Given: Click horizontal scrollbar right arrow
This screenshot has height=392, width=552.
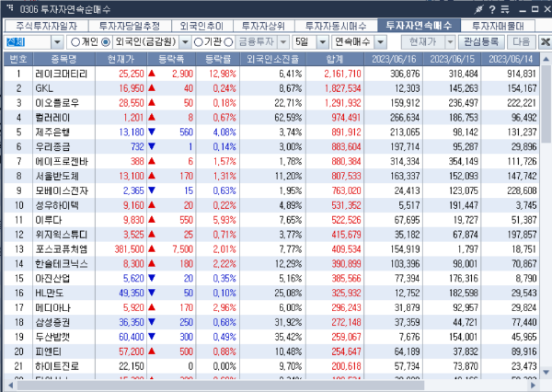Looking at the screenshot, I should [534, 386].
